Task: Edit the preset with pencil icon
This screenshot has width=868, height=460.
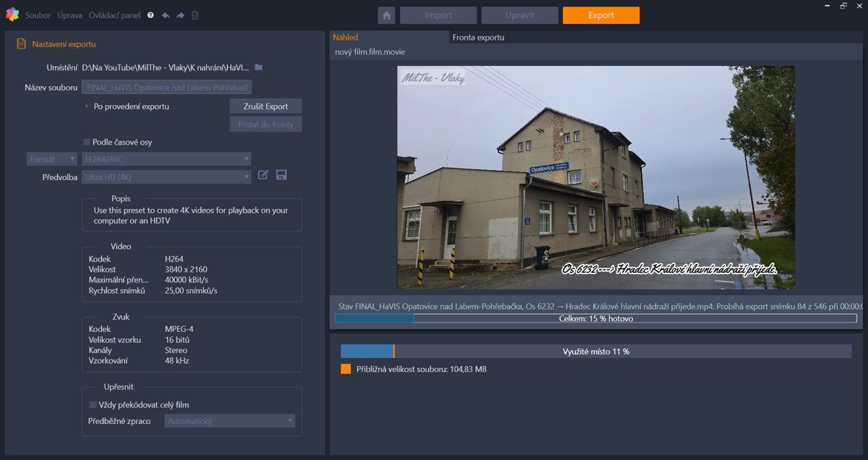Action: pyautogui.click(x=263, y=175)
